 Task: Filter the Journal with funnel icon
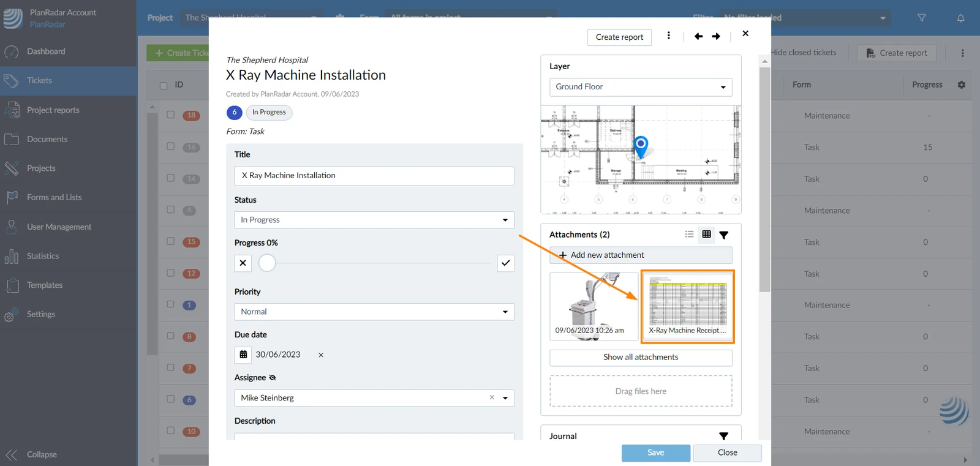tap(723, 436)
